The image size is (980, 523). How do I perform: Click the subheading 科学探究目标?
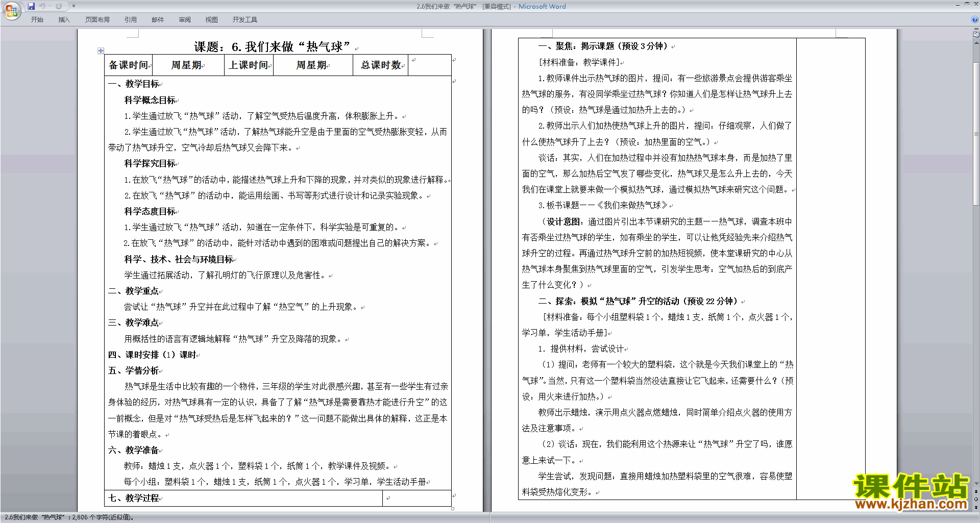(x=150, y=163)
